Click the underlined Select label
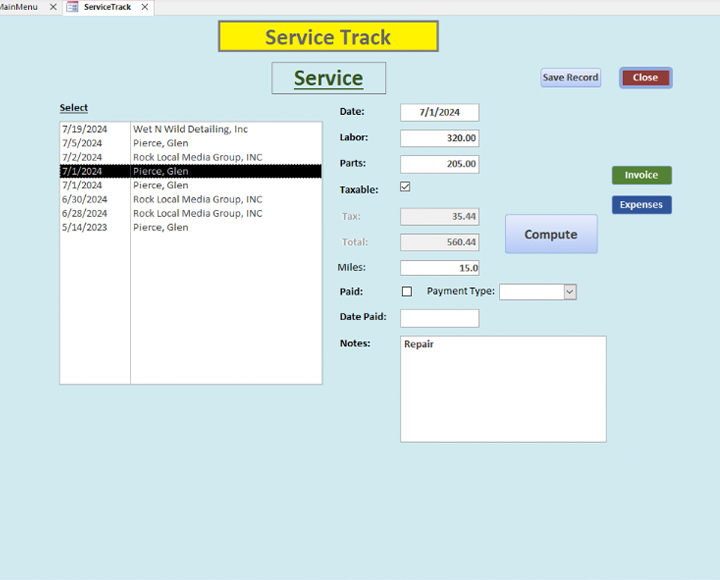The image size is (720, 580). pyautogui.click(x=73, y=108)
